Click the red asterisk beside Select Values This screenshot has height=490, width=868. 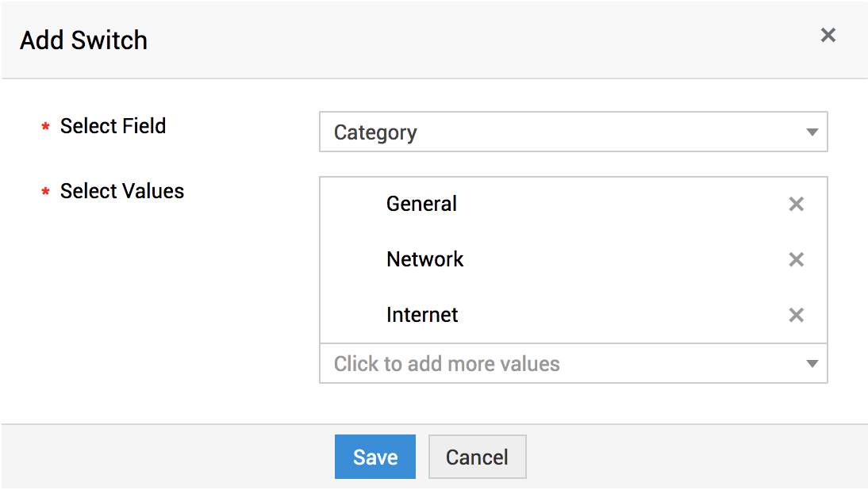click(x=45, y=192)
